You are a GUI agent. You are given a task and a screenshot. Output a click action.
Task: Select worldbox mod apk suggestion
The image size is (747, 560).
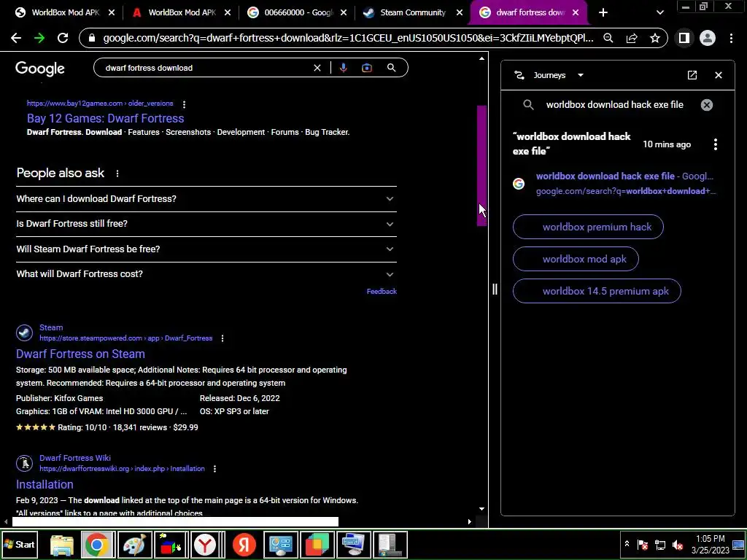[x=576, y=259]
